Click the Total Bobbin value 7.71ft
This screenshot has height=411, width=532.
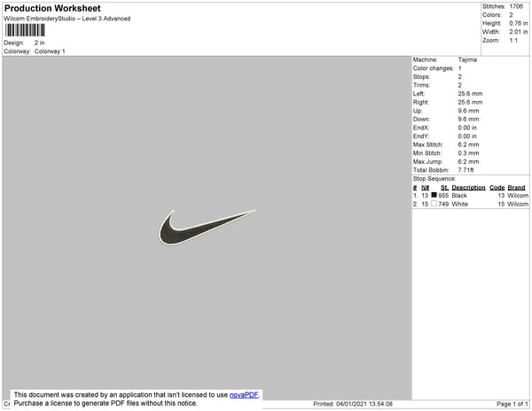(465, 170)
